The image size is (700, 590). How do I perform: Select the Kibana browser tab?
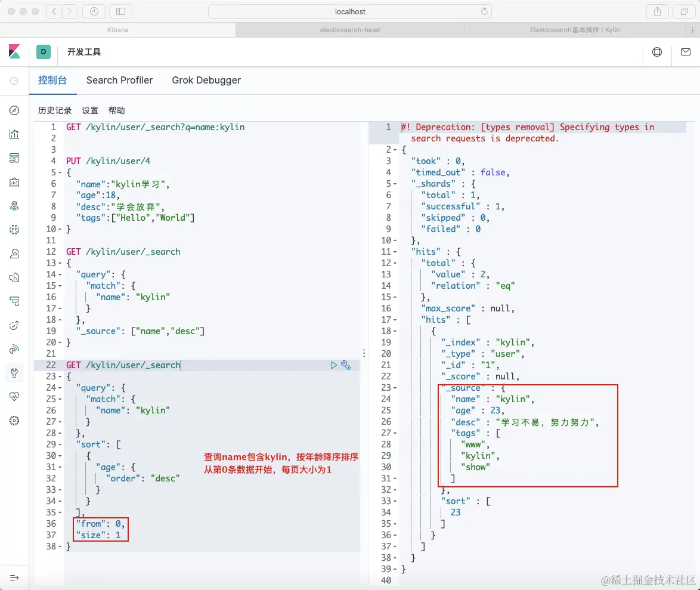pos(118,30)
